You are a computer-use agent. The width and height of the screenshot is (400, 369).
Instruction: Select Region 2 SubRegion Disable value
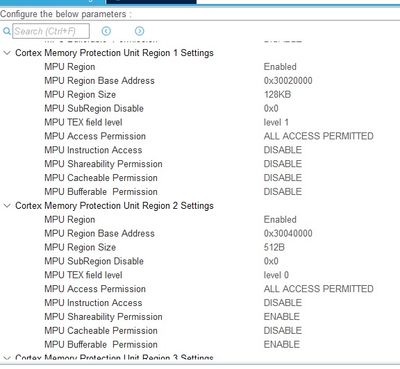[271, 261]
